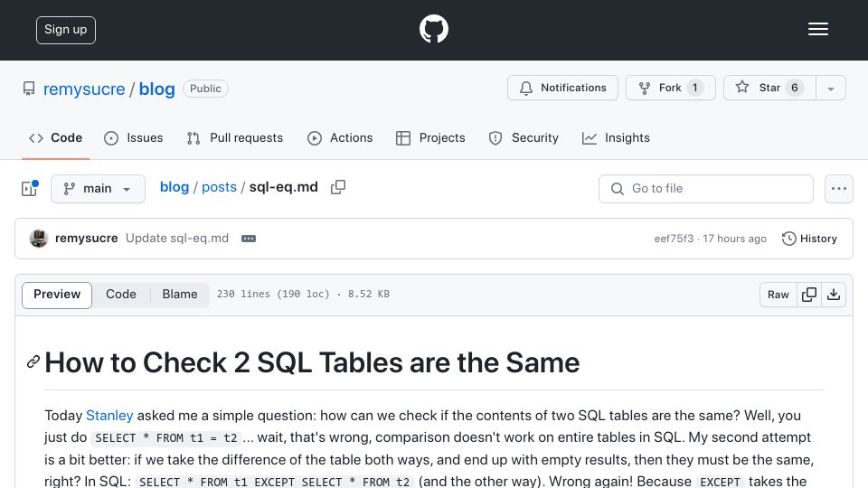Screen dimensions: 868x488
Task: Select the Preview view tab
Action: 57,295
